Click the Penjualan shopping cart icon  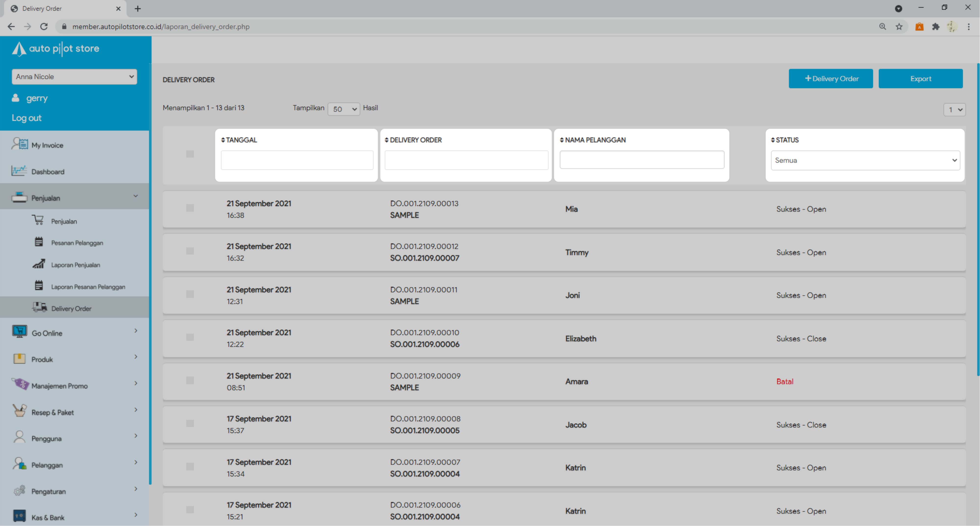pos(38,220)
